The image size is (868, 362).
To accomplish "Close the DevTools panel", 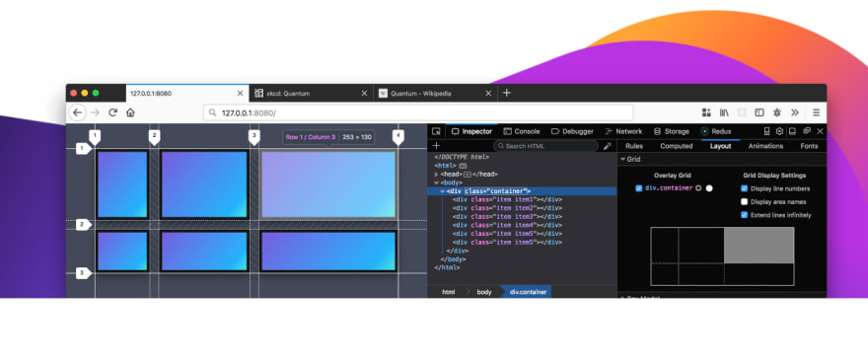I will (x=821, y=131).
